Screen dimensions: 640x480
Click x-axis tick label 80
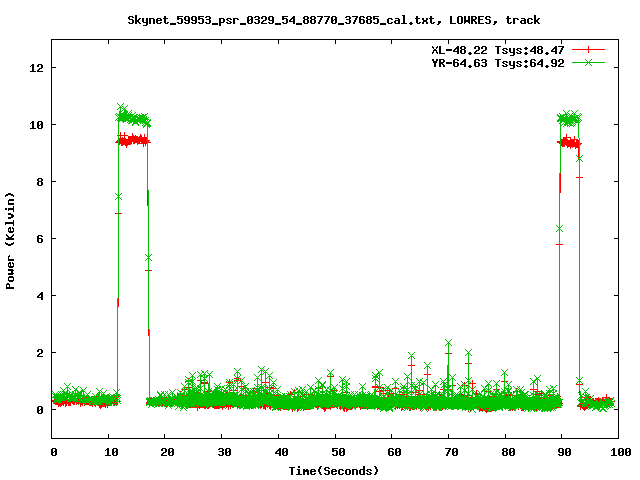[508, 452]
